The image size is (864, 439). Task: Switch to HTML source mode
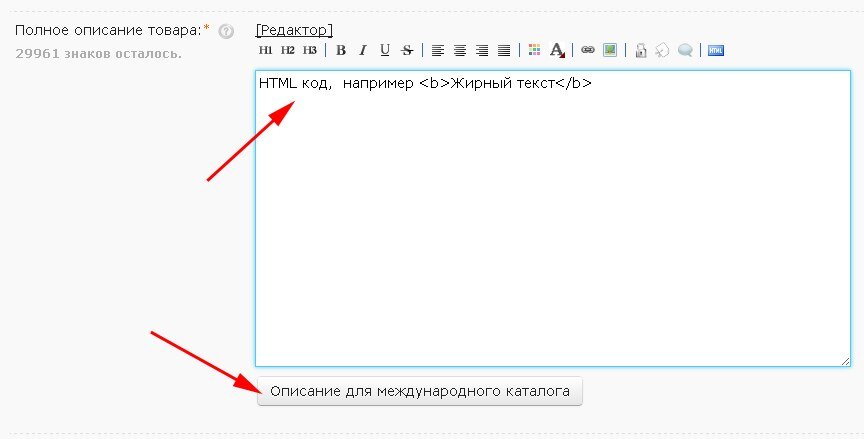coord(716,50)
